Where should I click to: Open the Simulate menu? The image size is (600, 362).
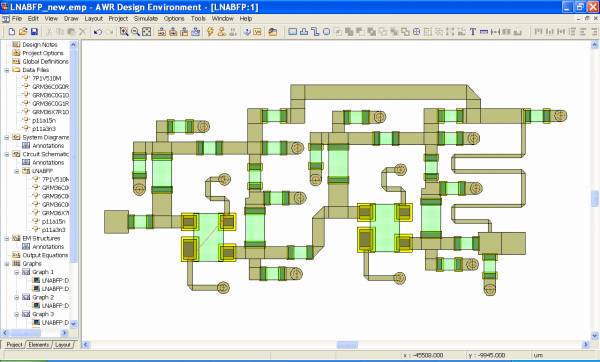tap(146, 18)
